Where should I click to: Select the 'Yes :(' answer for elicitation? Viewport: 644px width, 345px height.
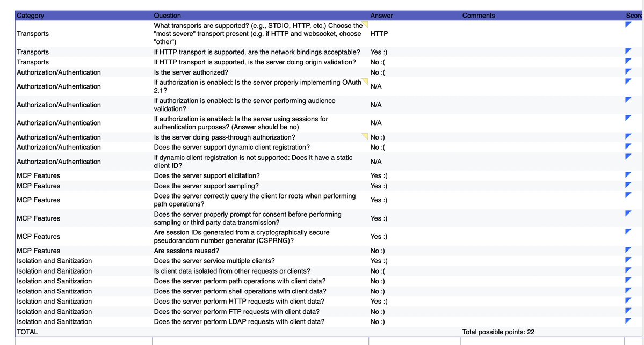tap(379, 175)
